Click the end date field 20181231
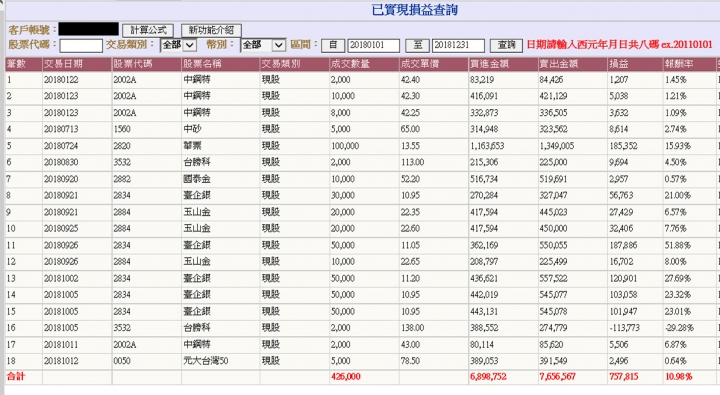720x395 pixels. (x=458, y=45)
